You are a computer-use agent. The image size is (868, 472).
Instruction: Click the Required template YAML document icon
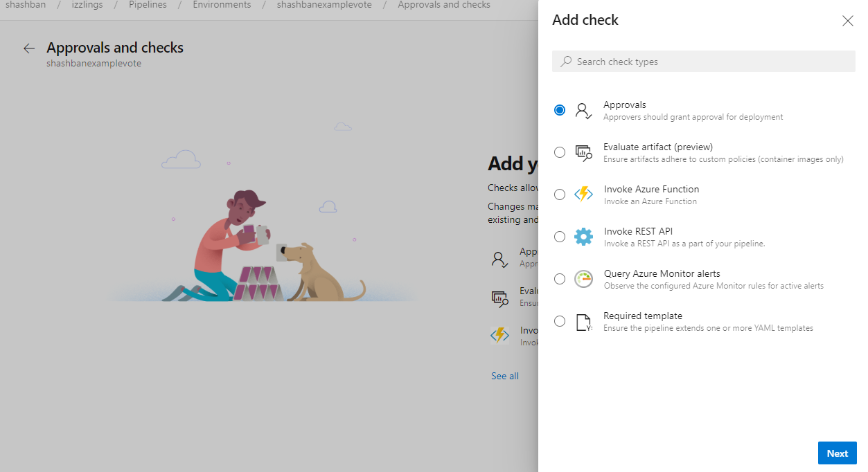coord(583,320)
